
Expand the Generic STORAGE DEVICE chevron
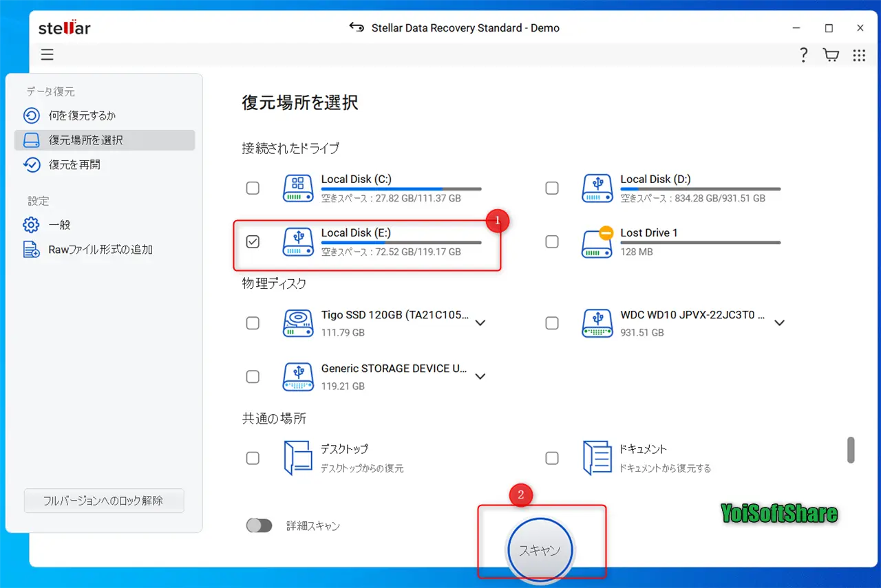480,376
